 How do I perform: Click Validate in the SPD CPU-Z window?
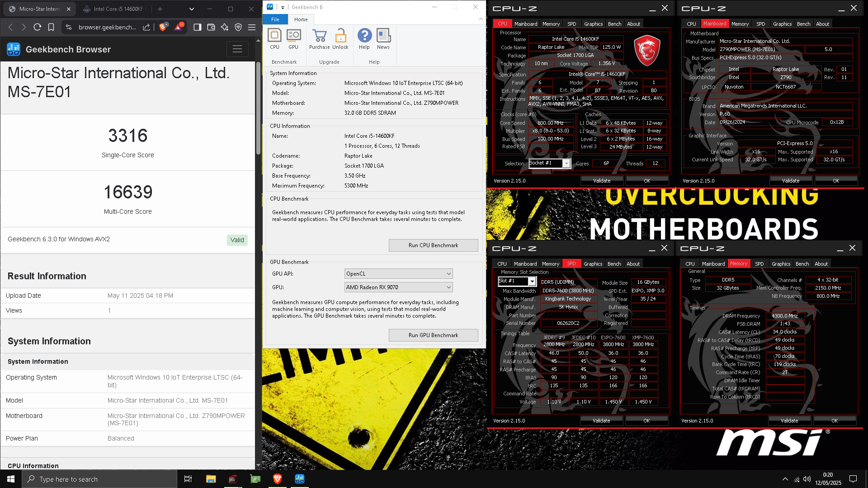(601, 421)
